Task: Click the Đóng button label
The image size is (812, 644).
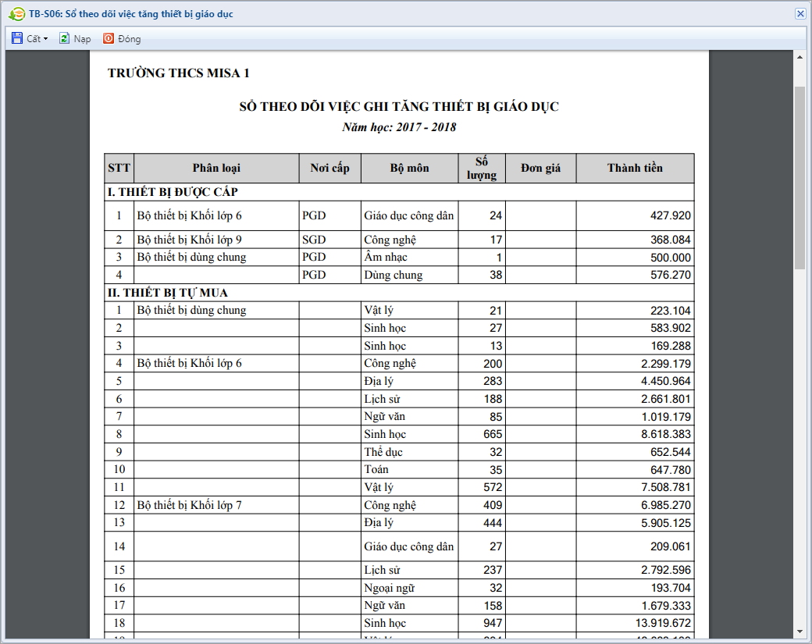Action: click(x=130, y=39)
